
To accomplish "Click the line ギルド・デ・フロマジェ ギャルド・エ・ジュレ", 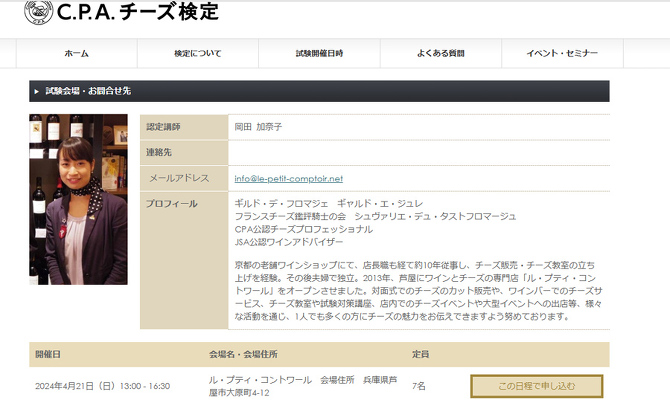I will 329,203.
